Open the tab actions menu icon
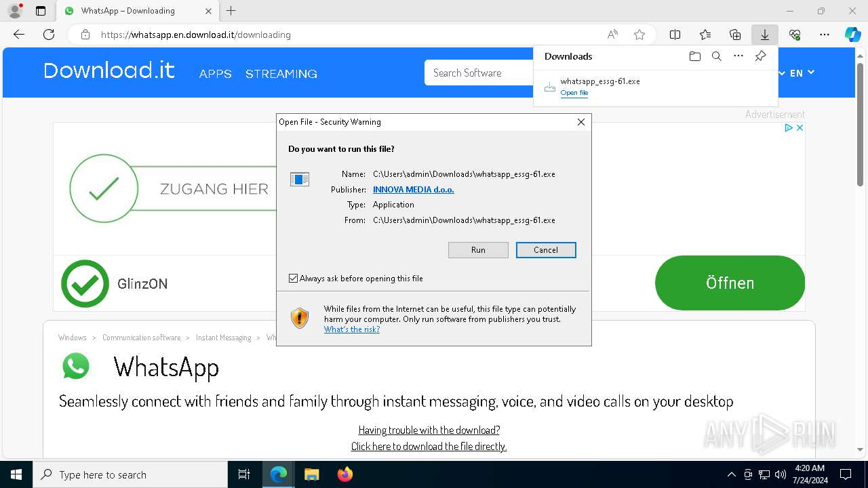Screen dimensions: 868x488 pyautogui.click(x=41, y=11)
